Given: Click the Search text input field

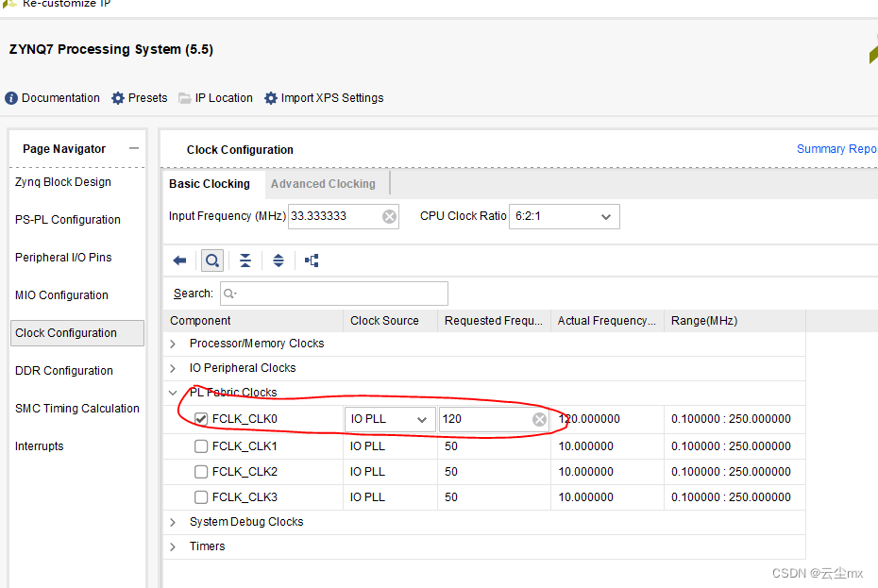Looking at the screenshot, I should 334,294.
